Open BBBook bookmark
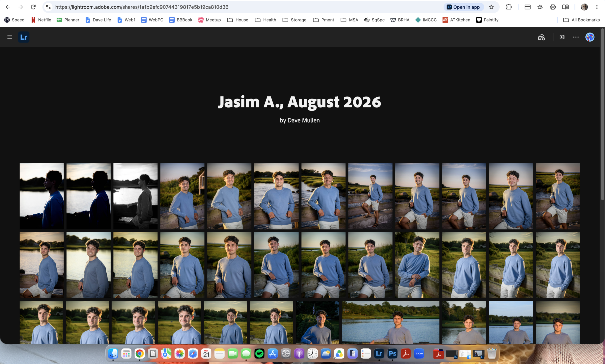The width and height of the screenshot is (605, 364). pos(181,20)
